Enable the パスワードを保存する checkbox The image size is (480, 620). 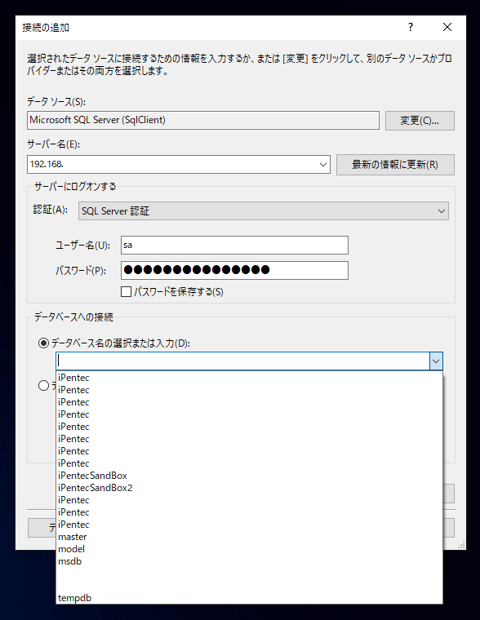tap(126, 292)
